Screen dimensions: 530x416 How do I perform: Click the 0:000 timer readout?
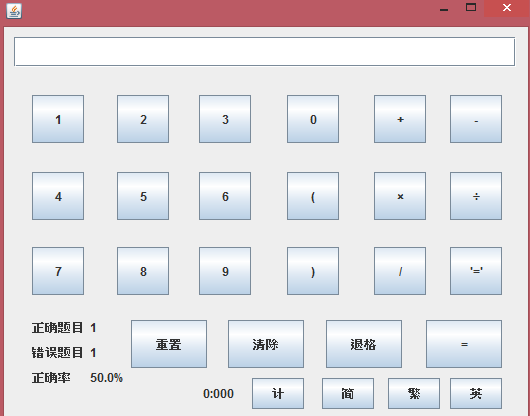click(x=218, y=394)
